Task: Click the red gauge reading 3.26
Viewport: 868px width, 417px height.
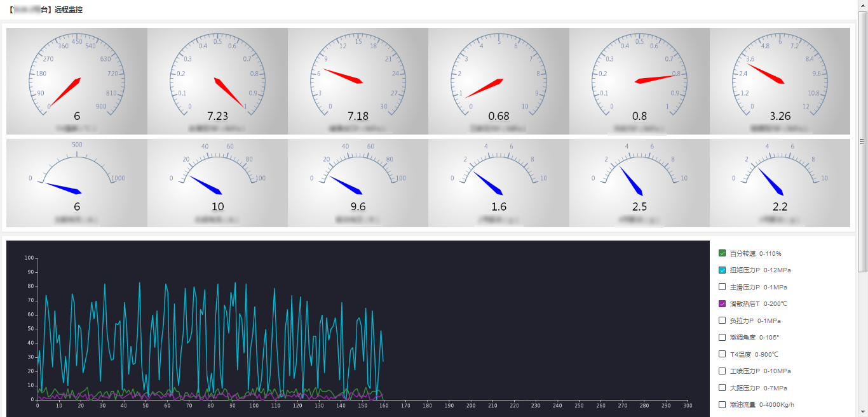Action: tap(780, 81)
